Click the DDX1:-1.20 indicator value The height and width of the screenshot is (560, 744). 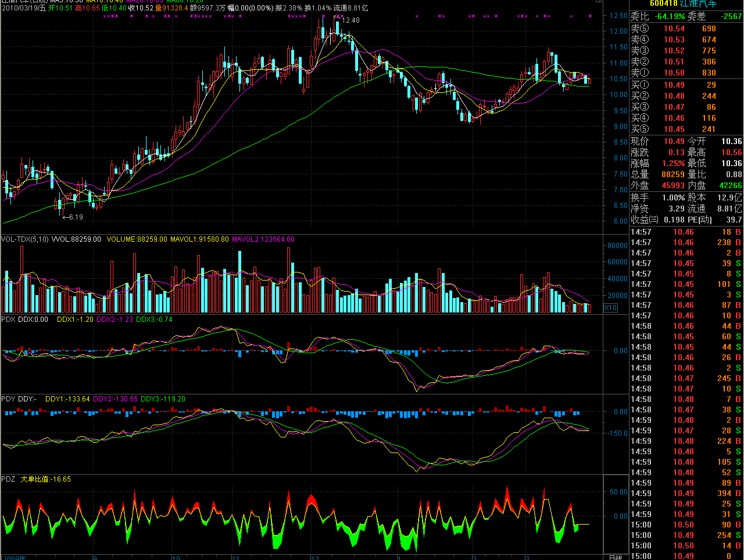tap(75, 320)
